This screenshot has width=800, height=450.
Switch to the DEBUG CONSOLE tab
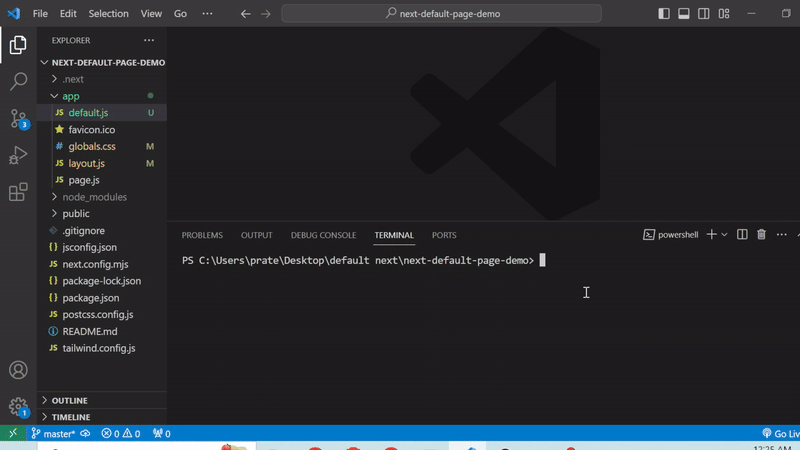[323, 235]
